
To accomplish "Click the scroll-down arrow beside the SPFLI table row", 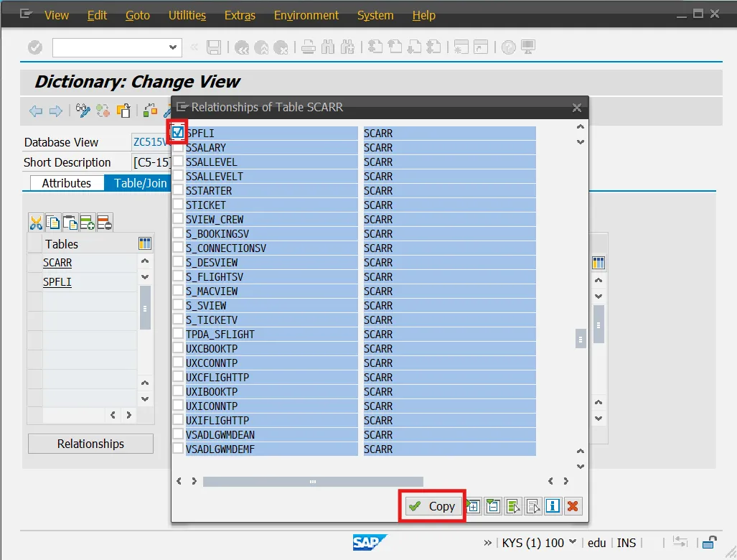I will click(145, 277).
